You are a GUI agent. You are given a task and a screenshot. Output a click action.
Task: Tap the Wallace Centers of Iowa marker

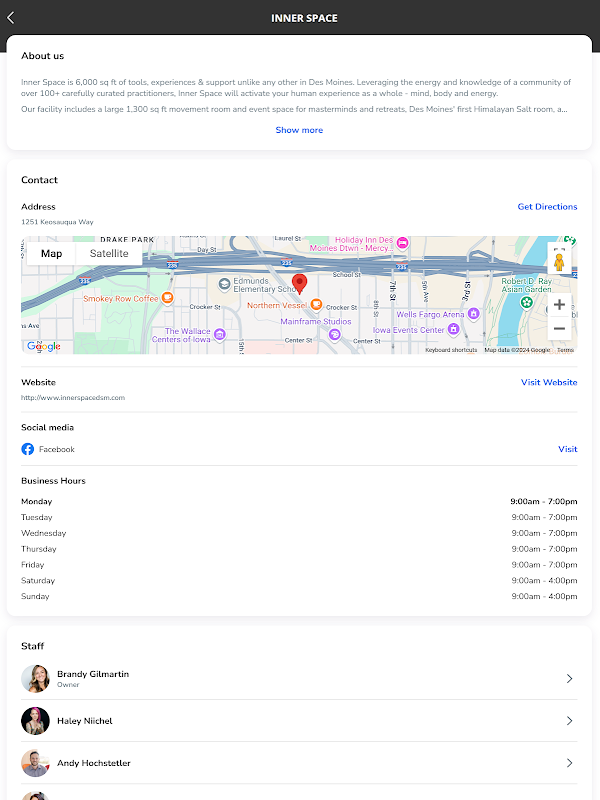220,334
